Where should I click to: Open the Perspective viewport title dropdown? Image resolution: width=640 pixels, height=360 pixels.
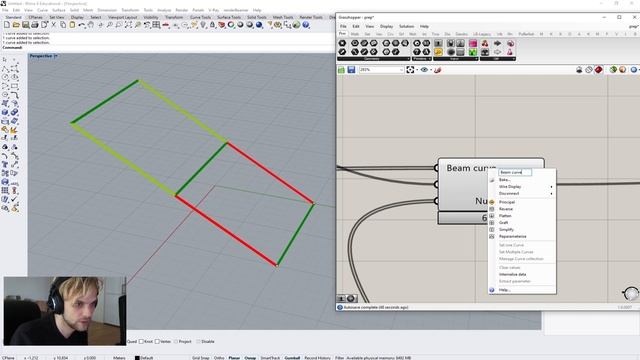(x=56, y=56)
